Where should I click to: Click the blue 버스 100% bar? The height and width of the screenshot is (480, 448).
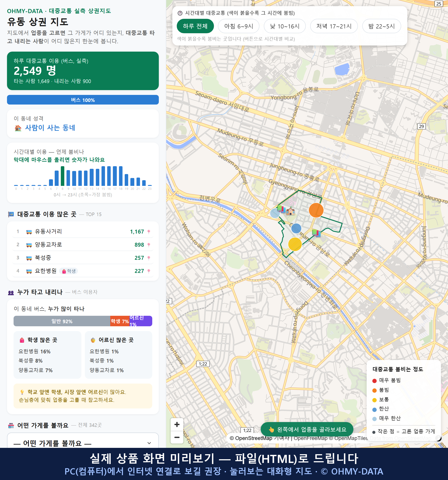coord(83,100)
